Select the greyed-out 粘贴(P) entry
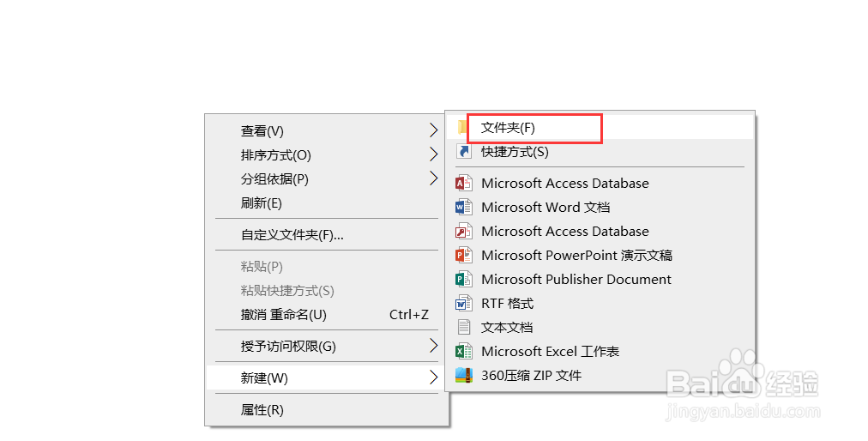 327,267
